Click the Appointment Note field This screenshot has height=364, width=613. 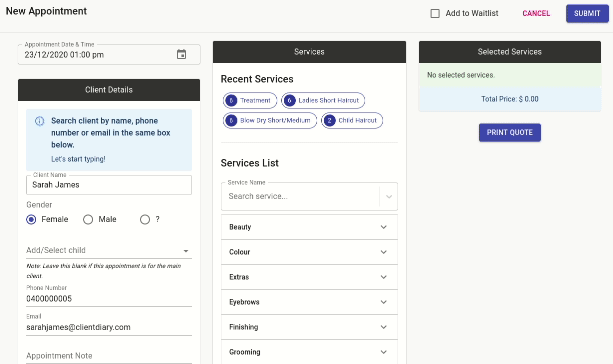pos(109,356)
